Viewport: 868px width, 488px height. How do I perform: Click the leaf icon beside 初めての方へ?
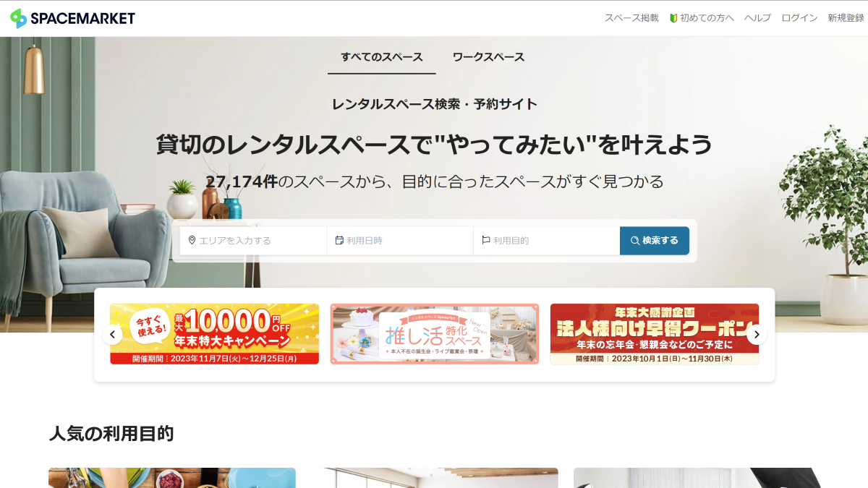click(674, 17)
